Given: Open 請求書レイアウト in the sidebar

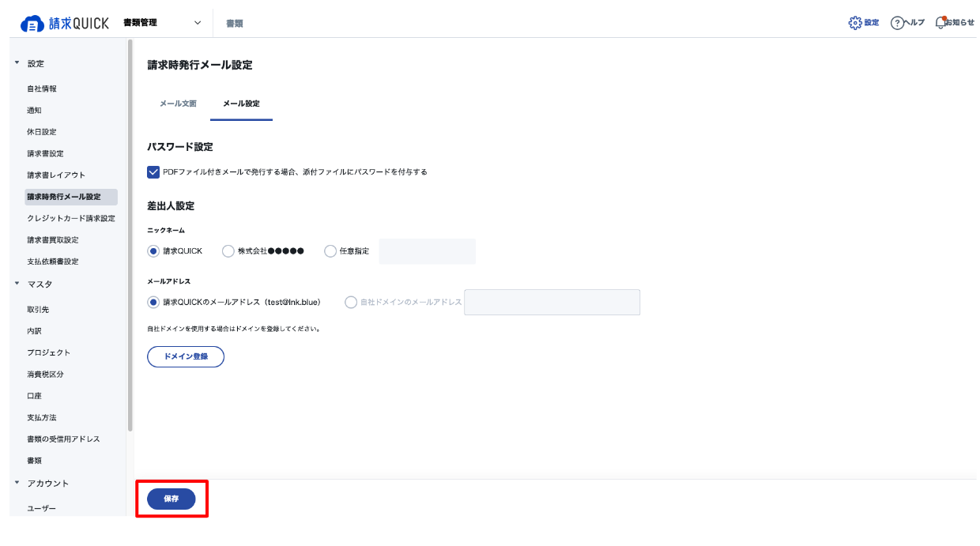Looking at the screenshot, I should (56, 175).
